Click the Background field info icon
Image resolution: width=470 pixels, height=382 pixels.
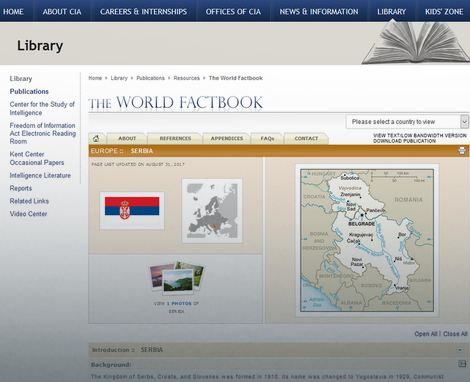click(462, 364)
